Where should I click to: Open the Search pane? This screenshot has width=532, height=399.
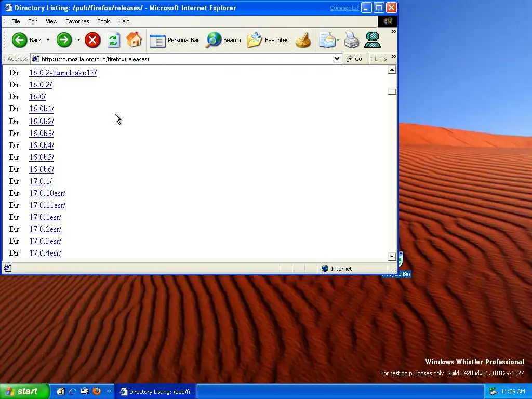click(223, 40)
